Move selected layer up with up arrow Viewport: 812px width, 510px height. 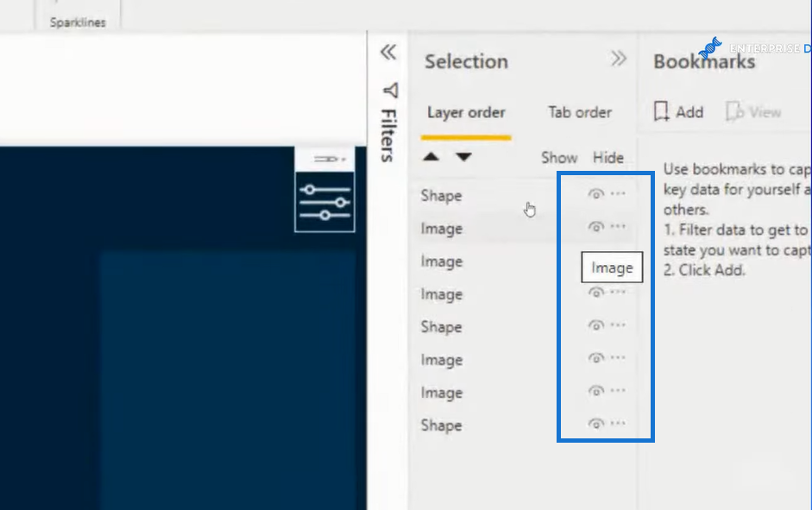click(x=431, y=157)
